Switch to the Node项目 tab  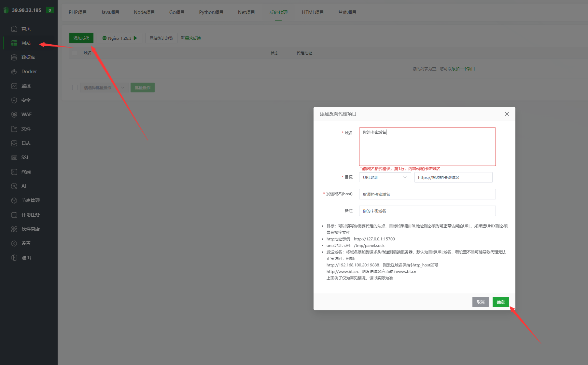coord(144,12)
